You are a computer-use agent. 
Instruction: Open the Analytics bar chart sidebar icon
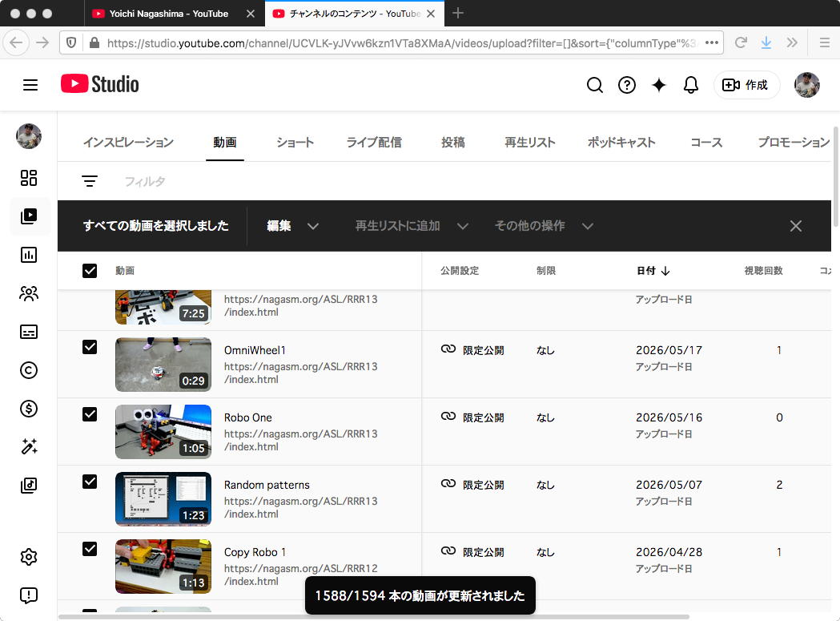(28, 255)
